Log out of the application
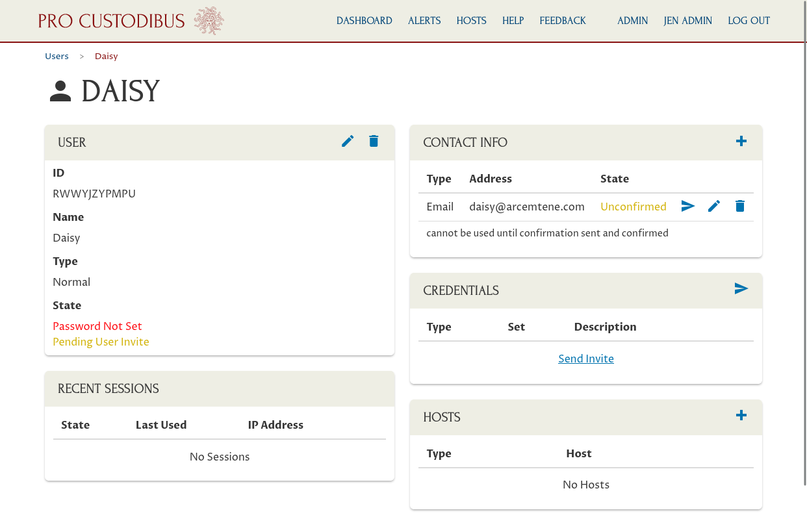Screen dimensions: 807x532 pos(749,21)
